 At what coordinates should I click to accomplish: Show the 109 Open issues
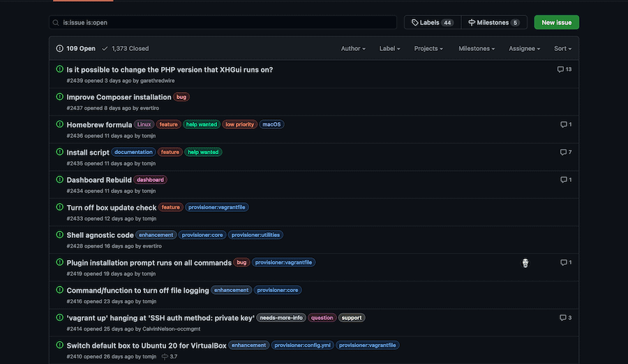76,49
